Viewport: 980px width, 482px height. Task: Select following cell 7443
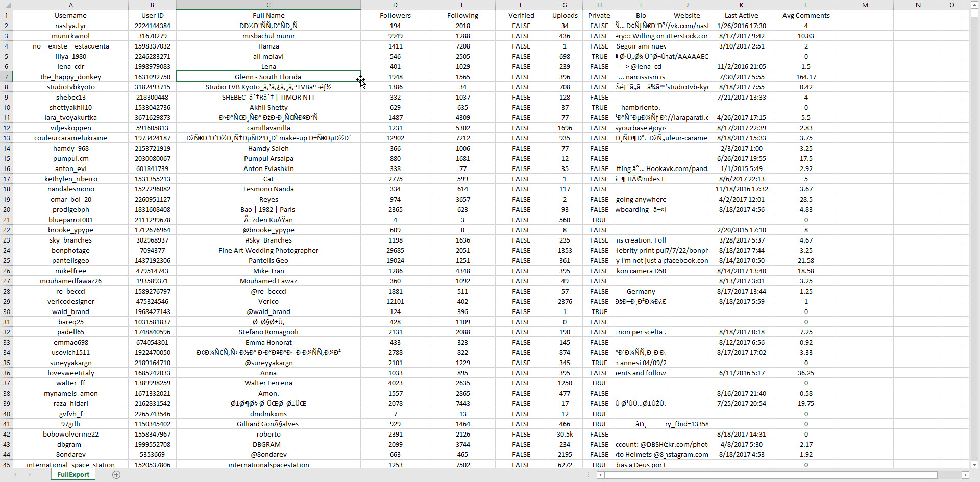pyautogui.click(x=462, y=403)
